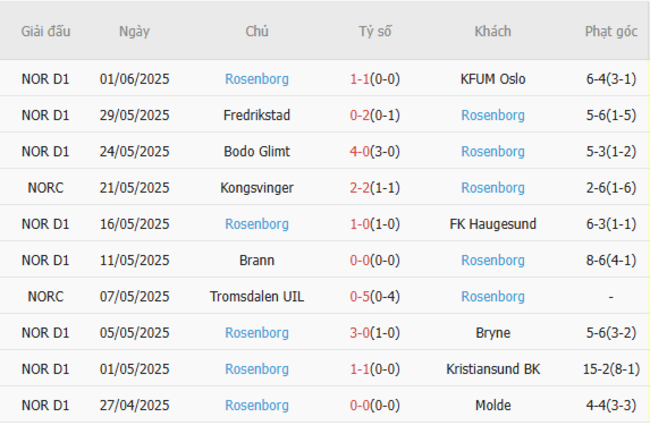This screenshot has width=650, height=434.
Task: Open the Kristiansund BK team link
Action: tap(492, 369)
